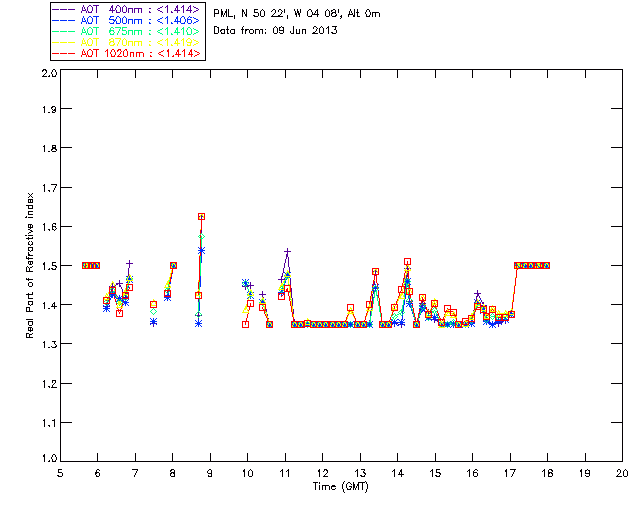Click the hour 11 label on the time axis
The width and height of the screenshot is (640, 512).
285,473
